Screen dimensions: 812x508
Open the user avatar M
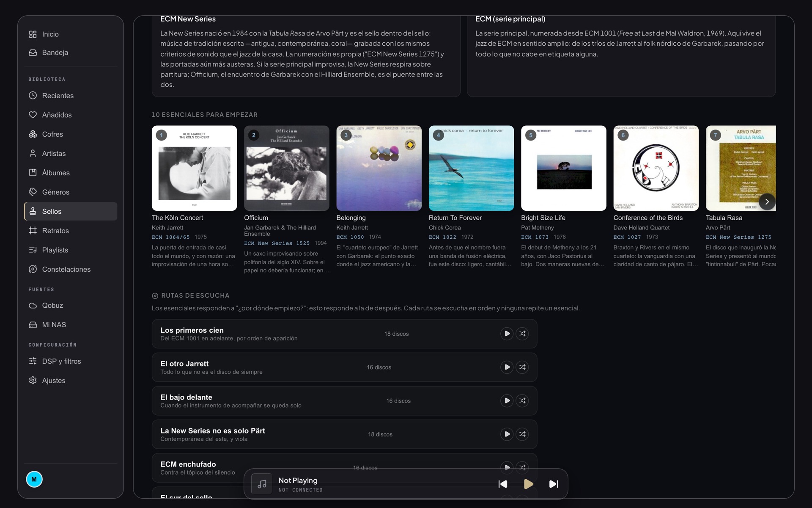34,479
